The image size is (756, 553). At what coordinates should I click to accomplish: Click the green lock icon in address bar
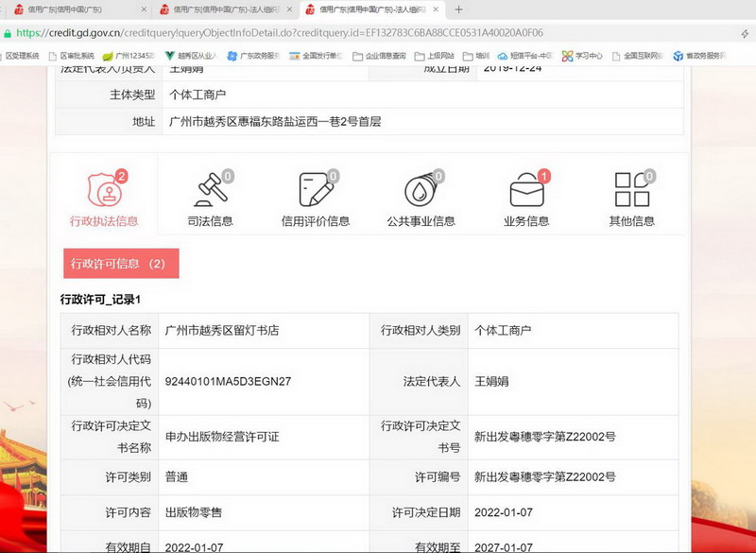coord(8,32)
